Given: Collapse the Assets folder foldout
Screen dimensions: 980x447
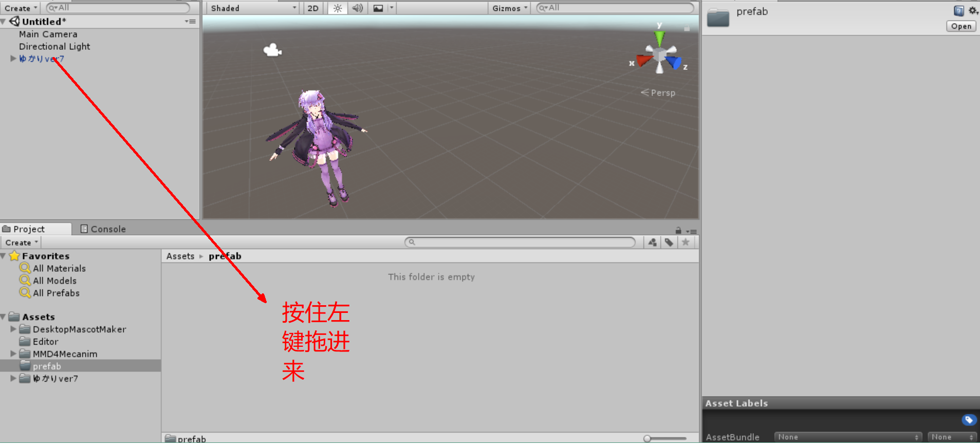Looking at the screenshot, I should point(4,317).
